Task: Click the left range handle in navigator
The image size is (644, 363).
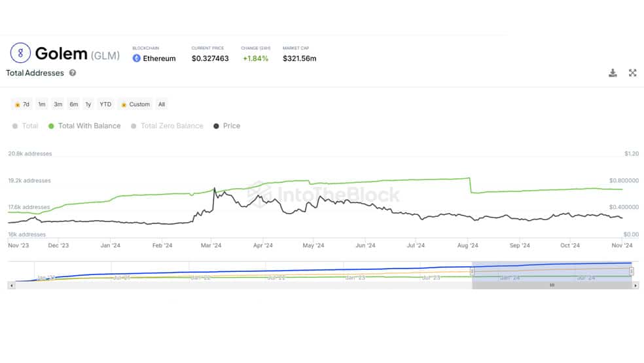Action: 472,271
